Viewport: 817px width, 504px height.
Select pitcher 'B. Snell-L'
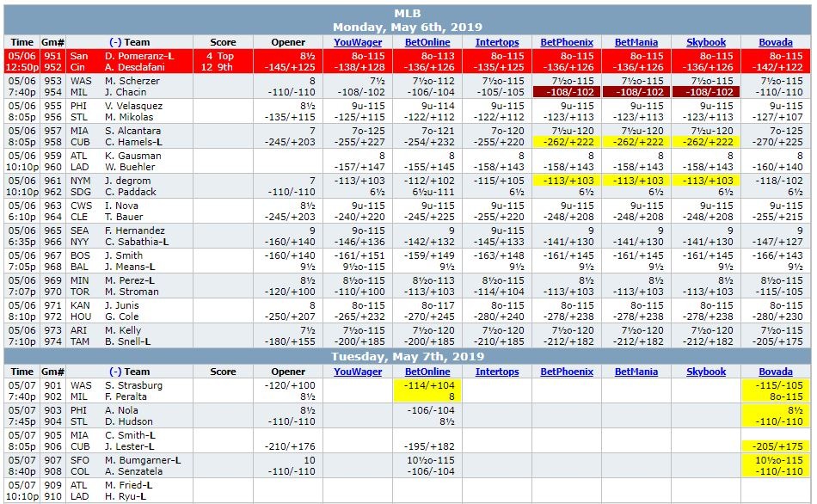[127, 342]
